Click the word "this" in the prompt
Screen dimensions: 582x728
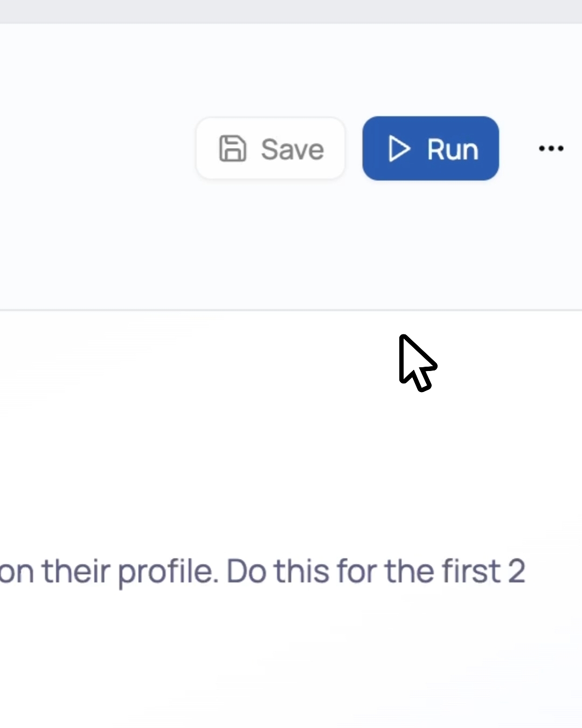click(x=301, y=572)
